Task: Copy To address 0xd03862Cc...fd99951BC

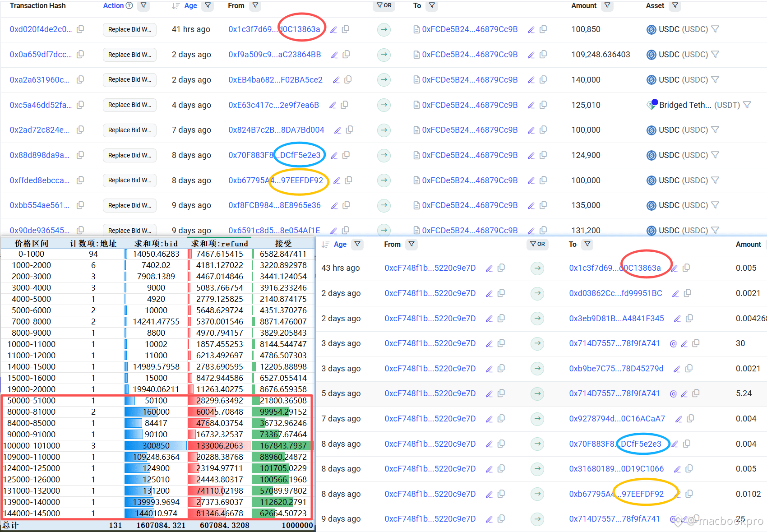Action: (688, 293)
